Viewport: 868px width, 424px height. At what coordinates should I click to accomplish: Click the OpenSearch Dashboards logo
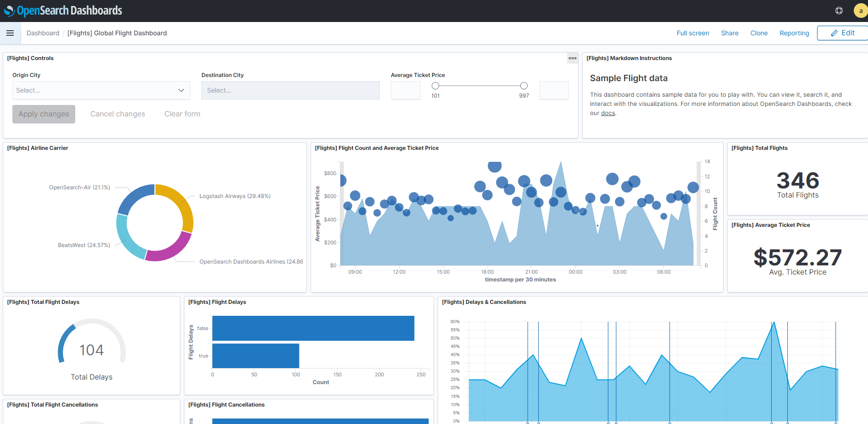pos(63,11)
